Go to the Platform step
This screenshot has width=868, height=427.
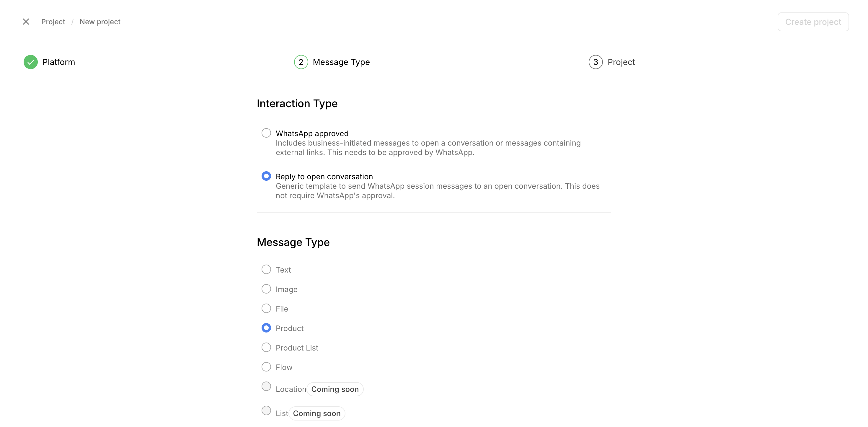tap(59, 62)
